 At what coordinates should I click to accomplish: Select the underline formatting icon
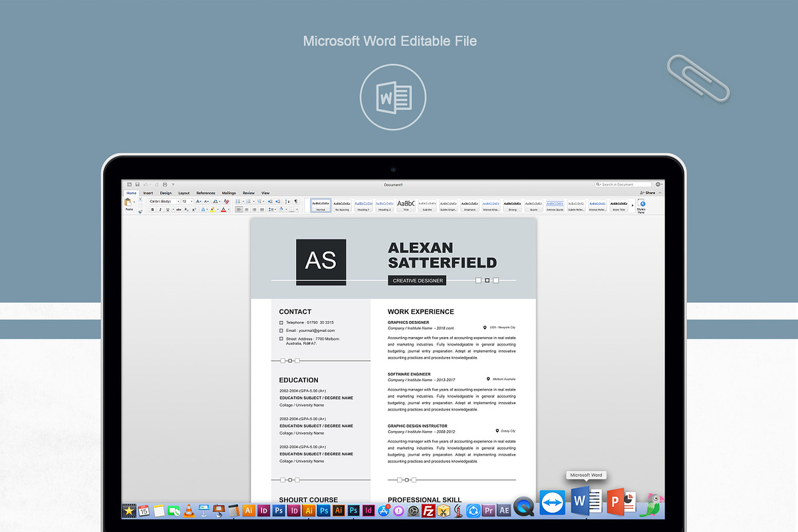[166, 209]
